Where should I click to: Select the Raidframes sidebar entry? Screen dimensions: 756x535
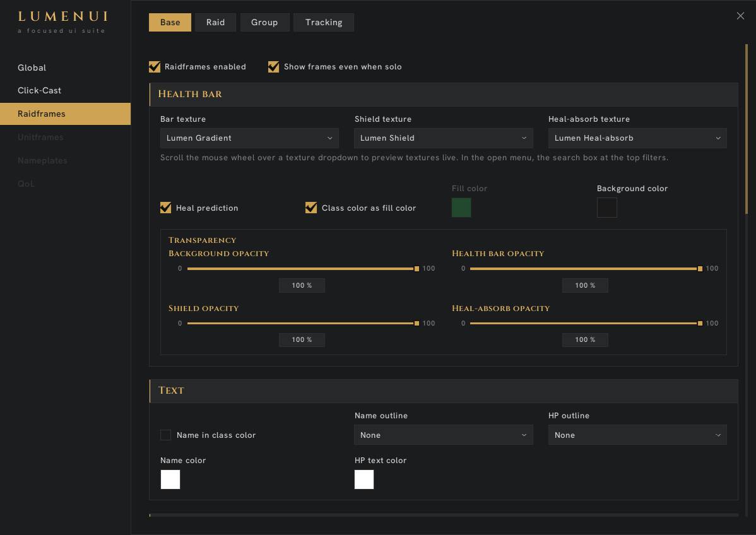65,114
